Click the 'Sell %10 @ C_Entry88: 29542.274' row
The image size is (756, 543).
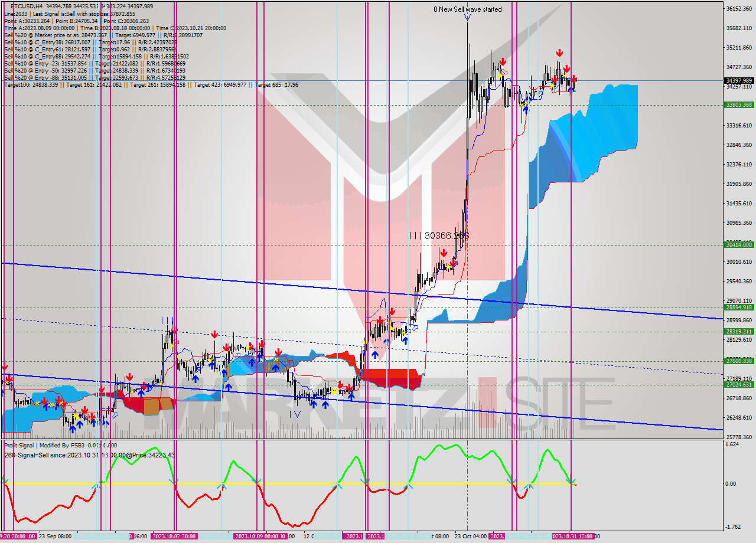(96, 57)
